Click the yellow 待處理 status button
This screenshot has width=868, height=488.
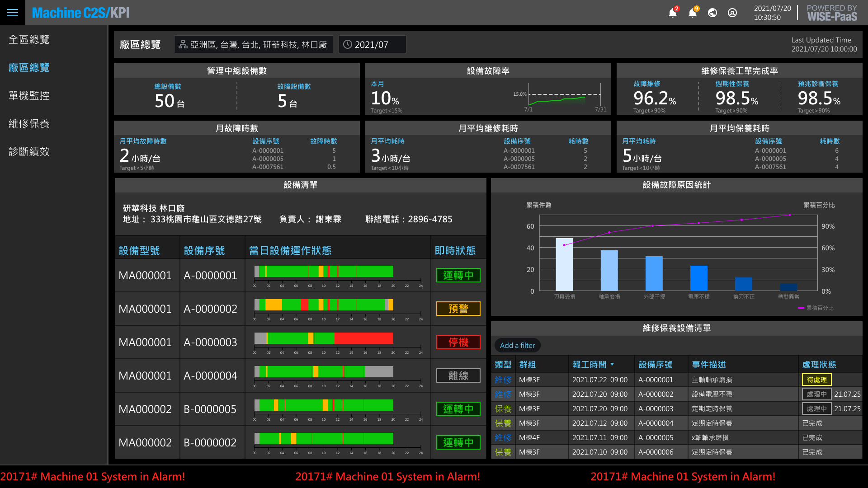[x=816, y=380]
